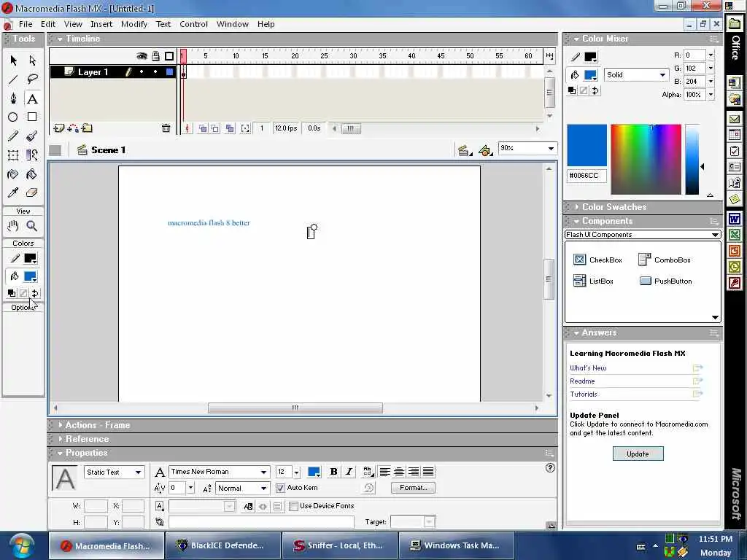Open the Solid fill style dropdown
The image size is (747, 560).
(635, 75)
